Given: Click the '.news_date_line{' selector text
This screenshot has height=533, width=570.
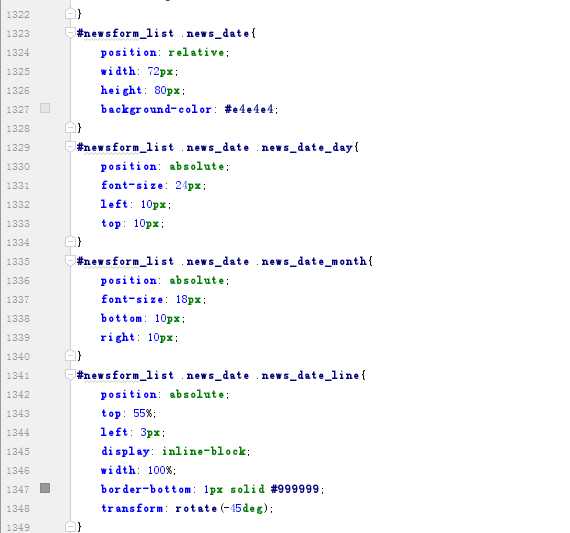Looking at the screenshot, I should click(311, 375).
